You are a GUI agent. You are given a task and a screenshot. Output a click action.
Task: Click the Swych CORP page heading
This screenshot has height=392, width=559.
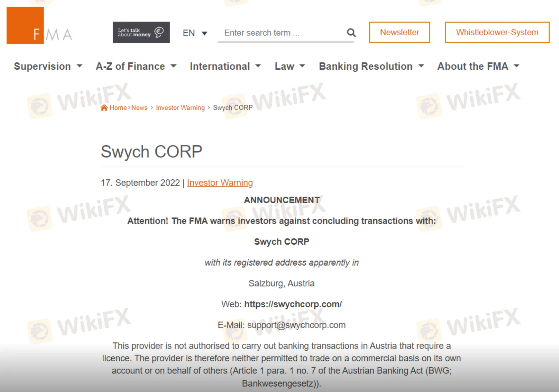point(152,152)
